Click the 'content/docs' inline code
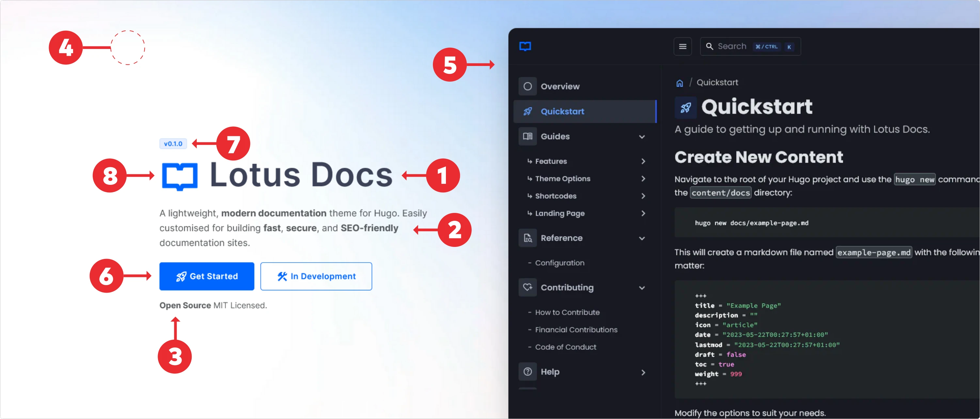Screen dimensions: 980x419 tap(720, 193)
